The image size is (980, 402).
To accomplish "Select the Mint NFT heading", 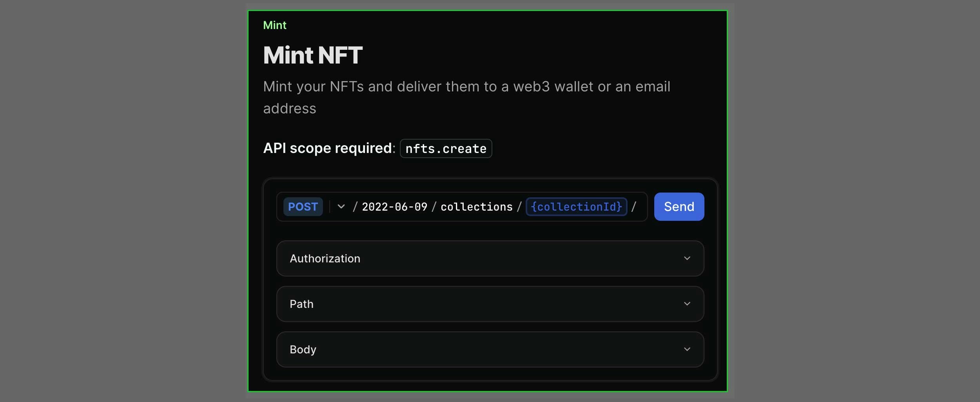I will tap(312, 55).
